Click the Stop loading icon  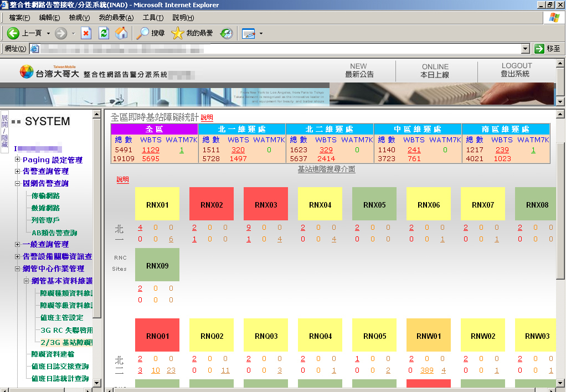click(86, 33)
